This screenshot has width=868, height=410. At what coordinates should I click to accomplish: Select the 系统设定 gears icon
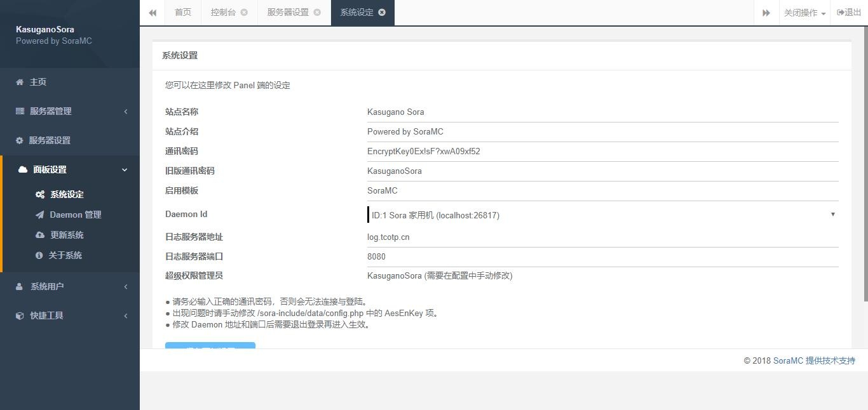40,195
